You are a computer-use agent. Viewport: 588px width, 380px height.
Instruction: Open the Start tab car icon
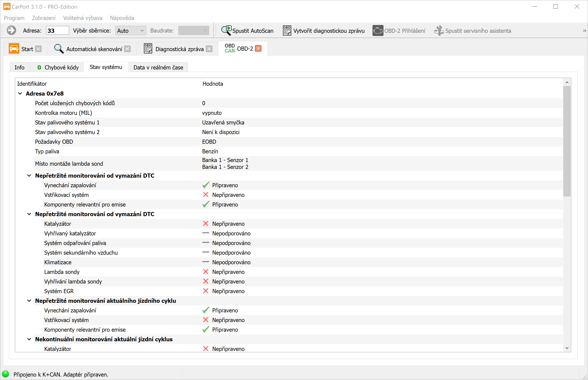(x=14, y=49)
